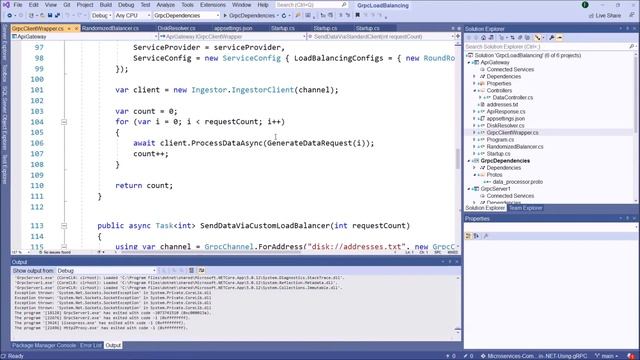Open the Debug configuration dropdown
This screenshot has height=360, width=640.
click(x=101, y=16)
